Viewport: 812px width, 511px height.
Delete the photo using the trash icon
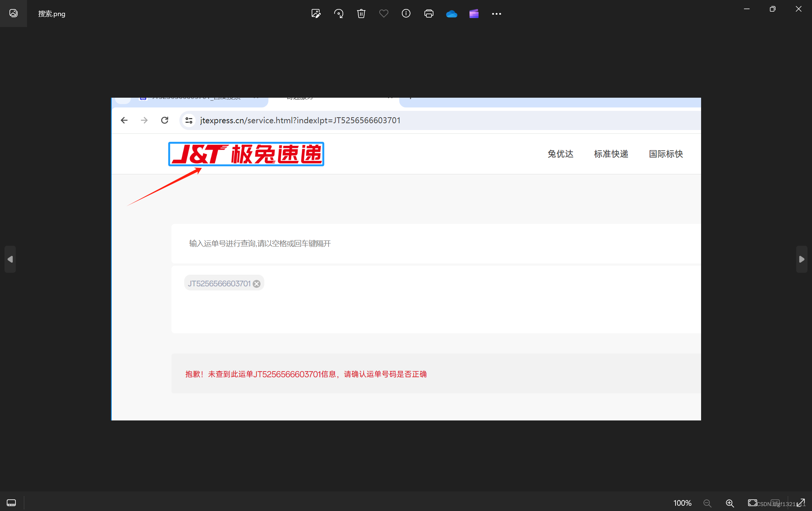pos(361,14)
